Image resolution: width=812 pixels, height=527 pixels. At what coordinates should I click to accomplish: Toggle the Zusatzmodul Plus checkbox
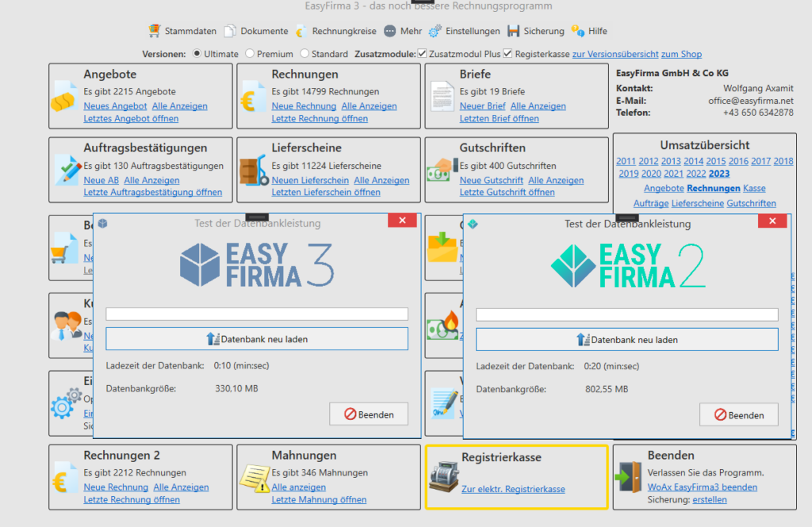(x=422, y=53)
